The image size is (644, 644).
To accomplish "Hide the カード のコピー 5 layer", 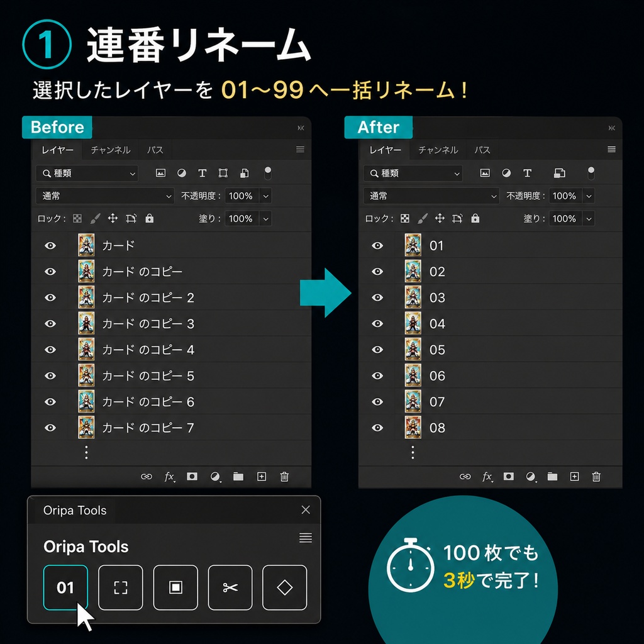I will click(x=50, y=376).
